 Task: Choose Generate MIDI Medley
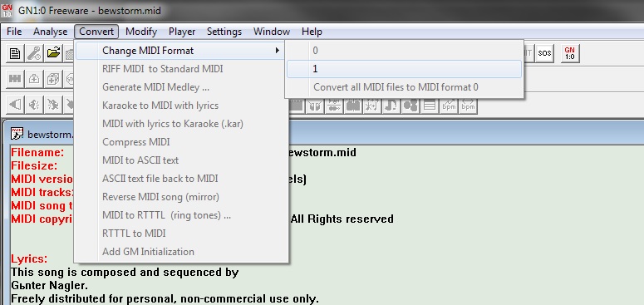pyautogui.click(x=180, y=87)
